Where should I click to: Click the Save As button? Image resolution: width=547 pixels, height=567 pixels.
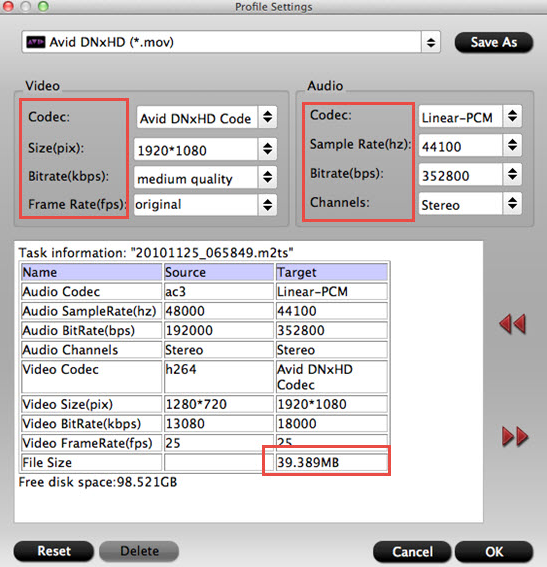tap(493, 42)
